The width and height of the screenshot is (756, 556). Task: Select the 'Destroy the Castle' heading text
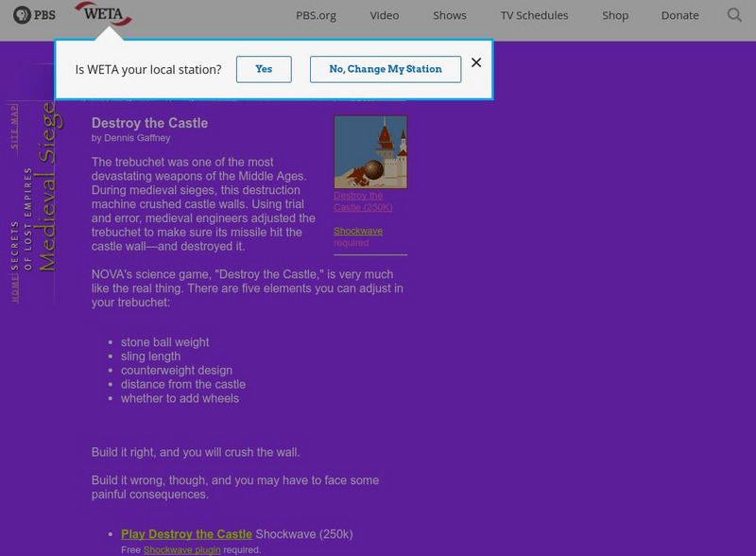[149, 123]
